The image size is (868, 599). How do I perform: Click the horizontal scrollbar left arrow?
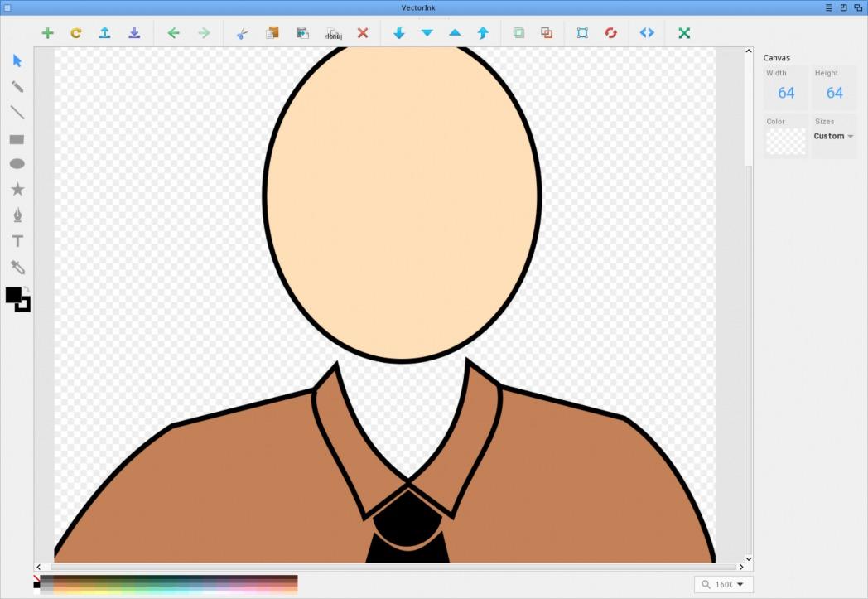click(x=38, y=567)
